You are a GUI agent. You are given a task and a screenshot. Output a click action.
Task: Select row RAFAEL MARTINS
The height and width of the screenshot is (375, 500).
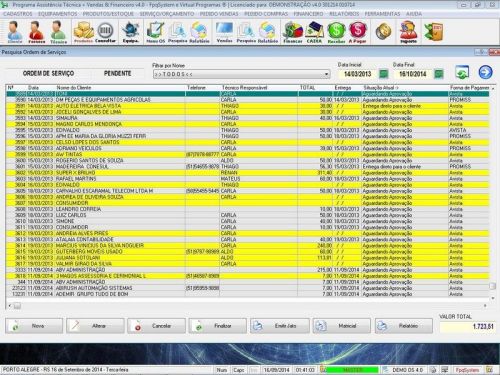click(x=248, y=179)
